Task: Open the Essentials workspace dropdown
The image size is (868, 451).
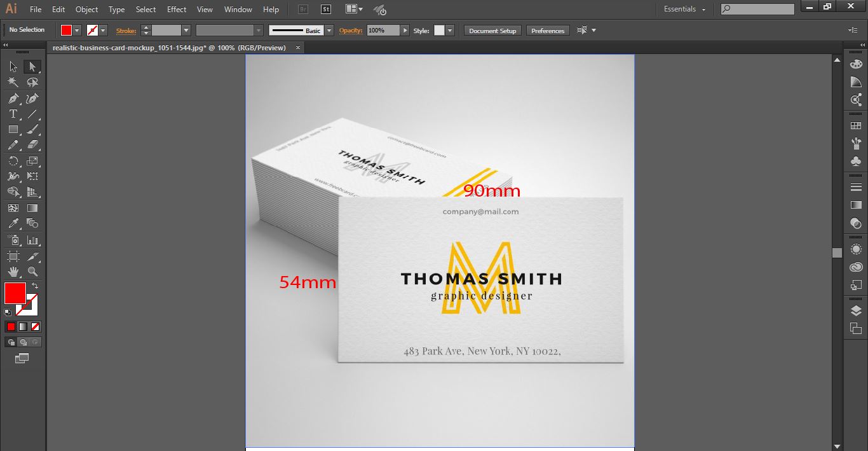Action: 685,9
